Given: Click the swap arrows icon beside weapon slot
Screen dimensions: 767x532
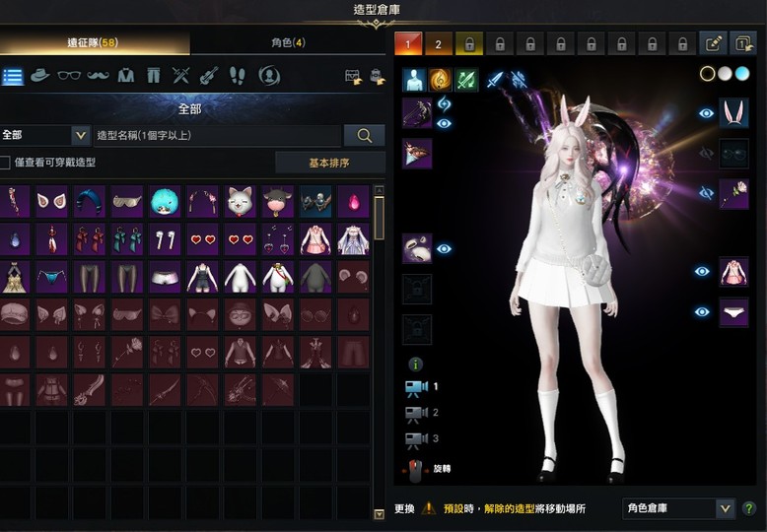Looking at the screenshot, I should (444, 103).
